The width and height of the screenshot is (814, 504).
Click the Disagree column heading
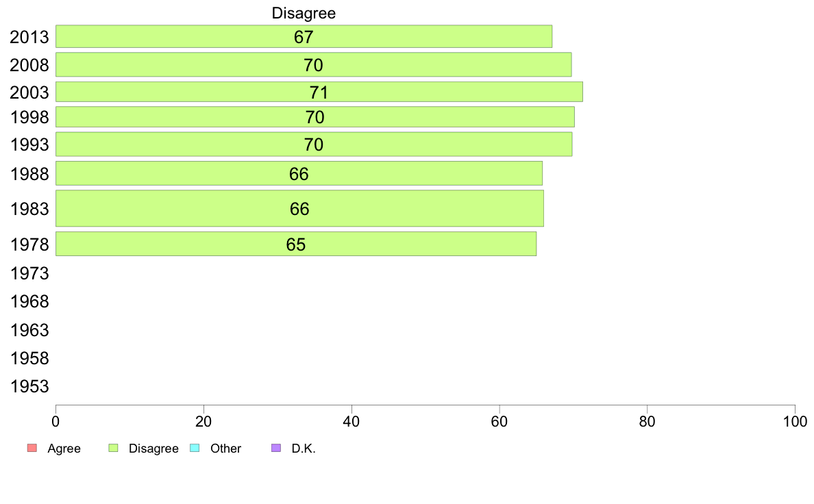(304, 13)
